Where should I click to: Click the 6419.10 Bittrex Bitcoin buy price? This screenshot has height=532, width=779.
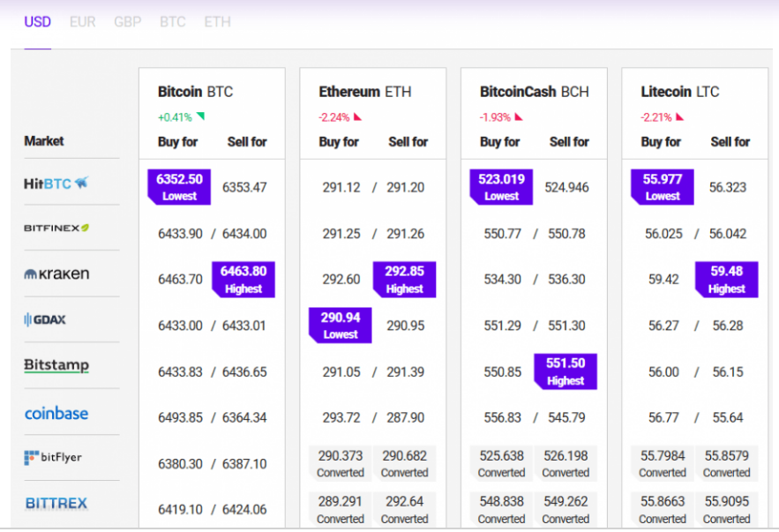180,509
